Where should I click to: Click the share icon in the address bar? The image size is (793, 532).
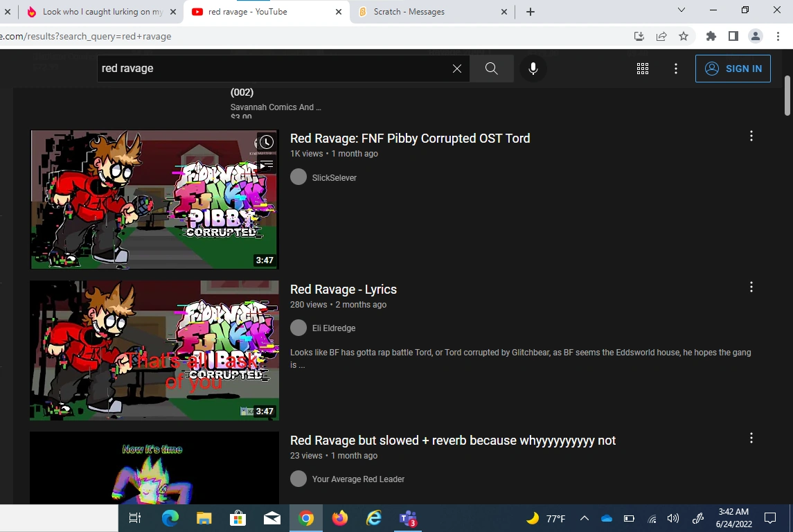(661, 35)
